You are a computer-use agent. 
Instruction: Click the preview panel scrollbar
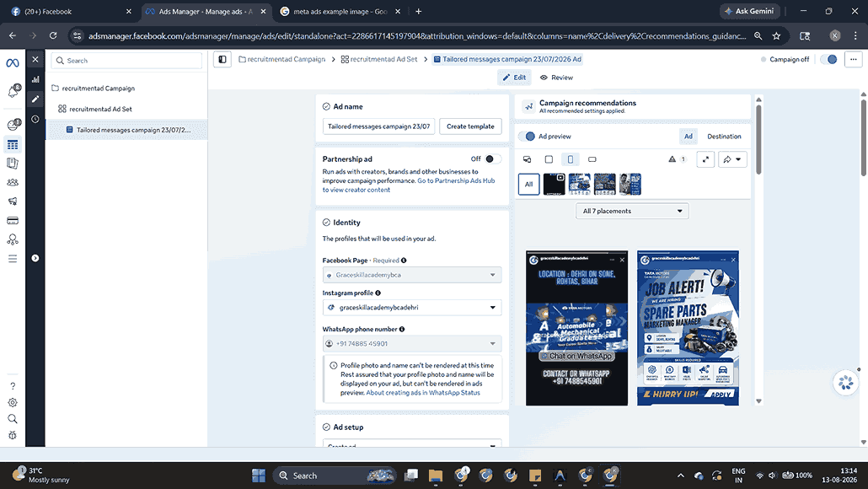click(x=758, y=139)
